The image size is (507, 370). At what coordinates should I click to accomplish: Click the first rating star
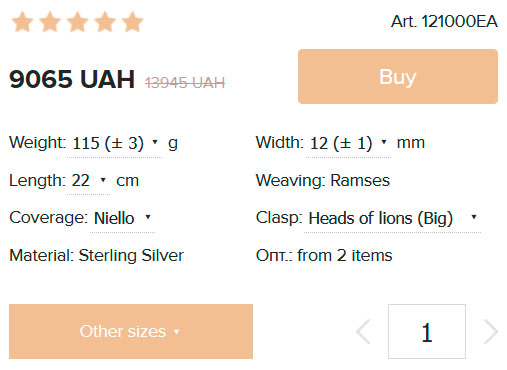(22, 22)
